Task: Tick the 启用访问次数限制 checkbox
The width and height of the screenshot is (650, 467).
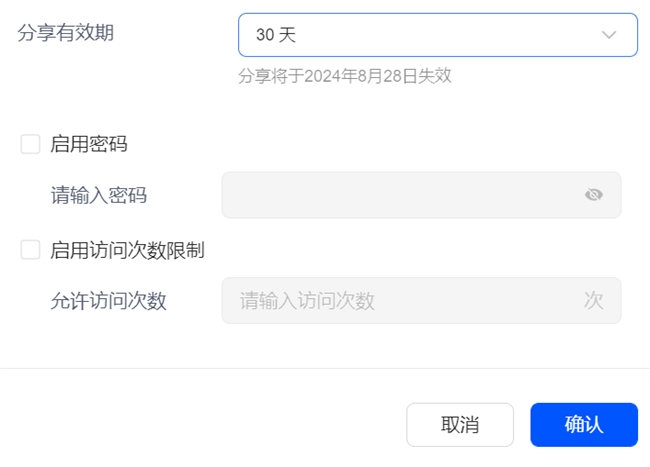Action: tap(30, 250)
